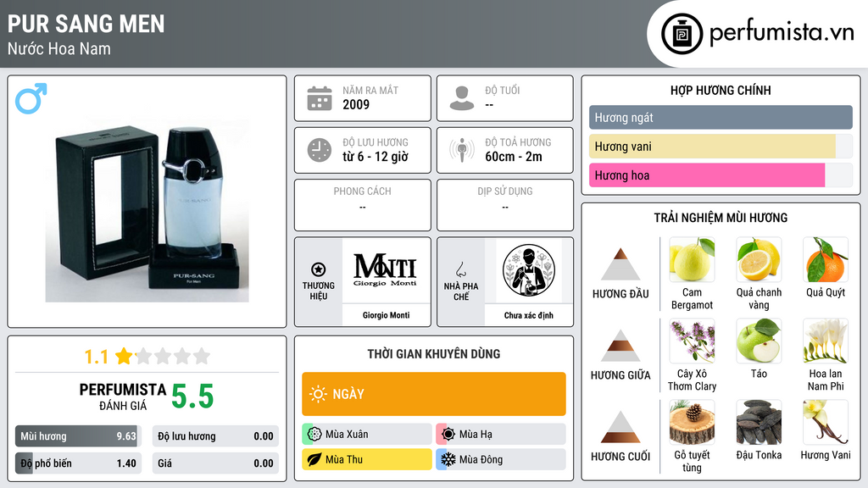The height and width of the screenshot is (488, 868).
Task: Open the Giorgio Monti brand logo
Action: click(x=386, y=270)
